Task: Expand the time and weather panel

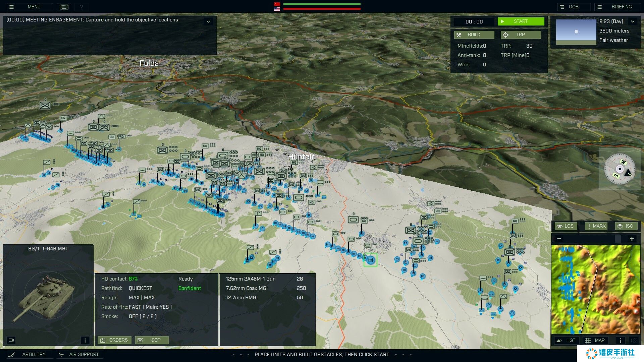Action: click(x=633, y=21)
